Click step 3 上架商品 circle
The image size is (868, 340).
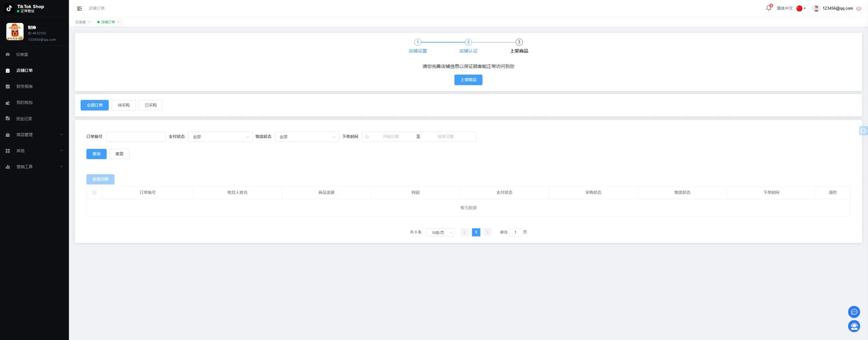click(519, 42)
